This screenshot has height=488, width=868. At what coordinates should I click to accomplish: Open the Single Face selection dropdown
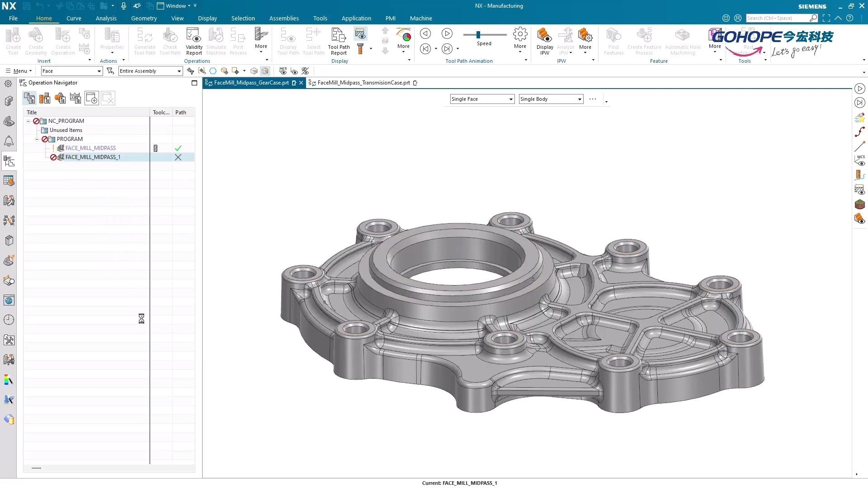point(511,99)
